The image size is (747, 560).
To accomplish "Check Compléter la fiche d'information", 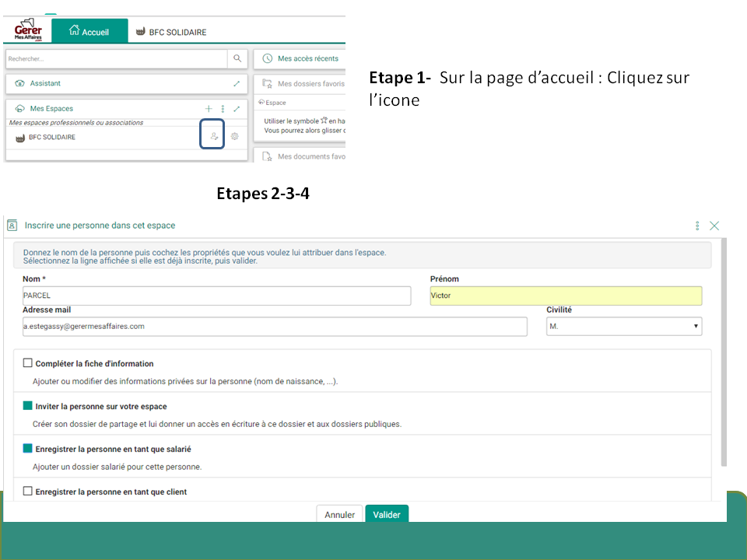I will pos(28,363).
